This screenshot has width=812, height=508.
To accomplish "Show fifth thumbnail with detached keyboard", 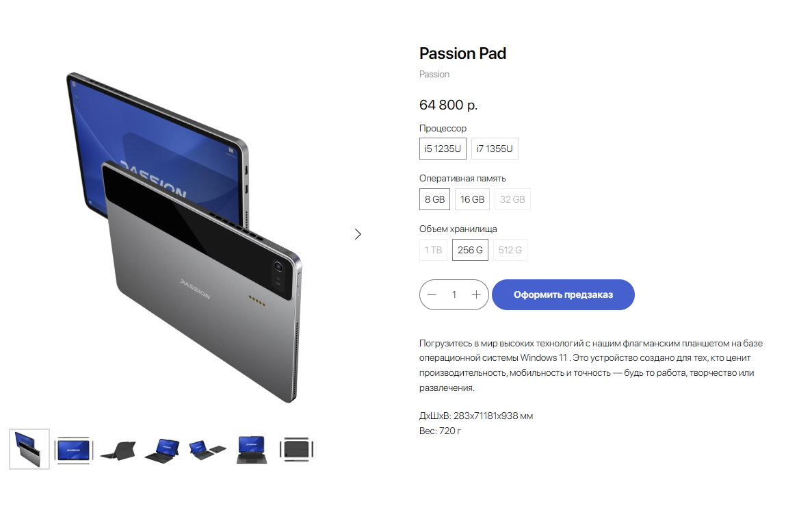I will click(x=207, y=450).
